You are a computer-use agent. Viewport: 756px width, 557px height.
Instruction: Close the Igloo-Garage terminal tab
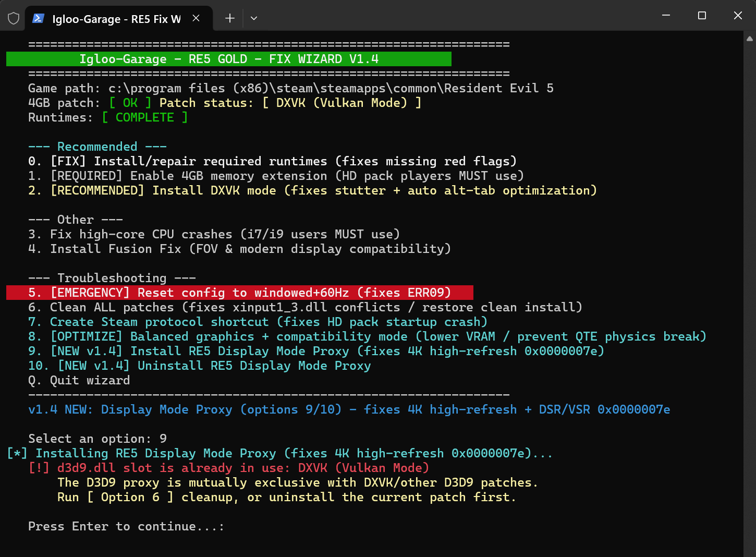(x=196, y=18)
